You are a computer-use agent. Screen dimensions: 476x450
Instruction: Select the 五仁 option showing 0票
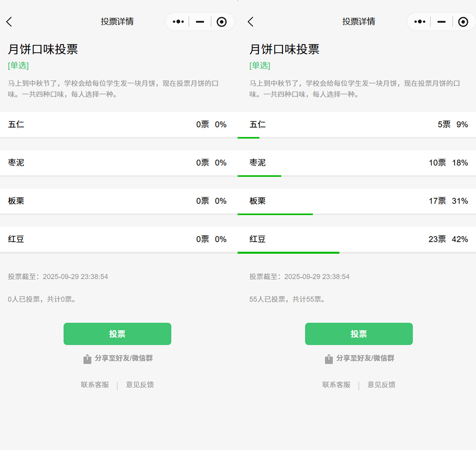[x=117, y=124]
